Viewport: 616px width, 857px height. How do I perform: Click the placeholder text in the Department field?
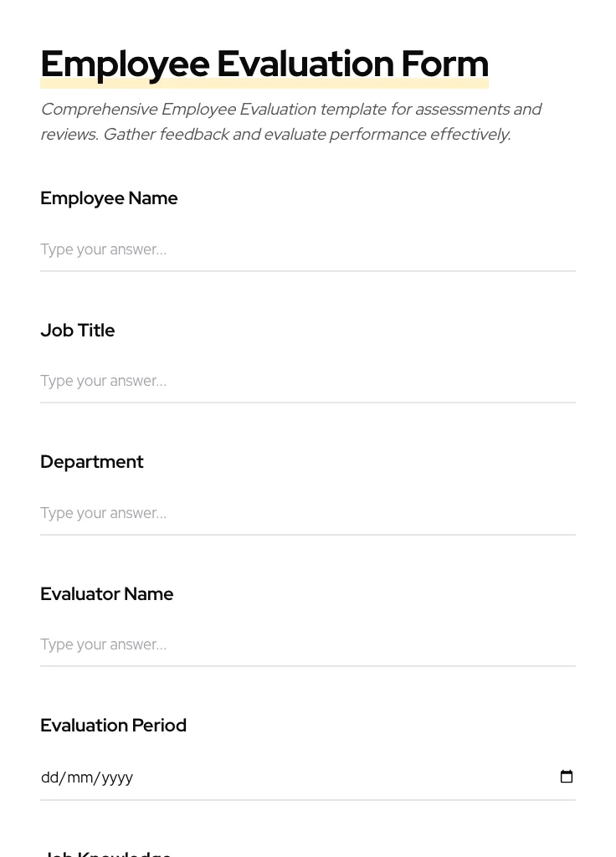tap(103, 513)
